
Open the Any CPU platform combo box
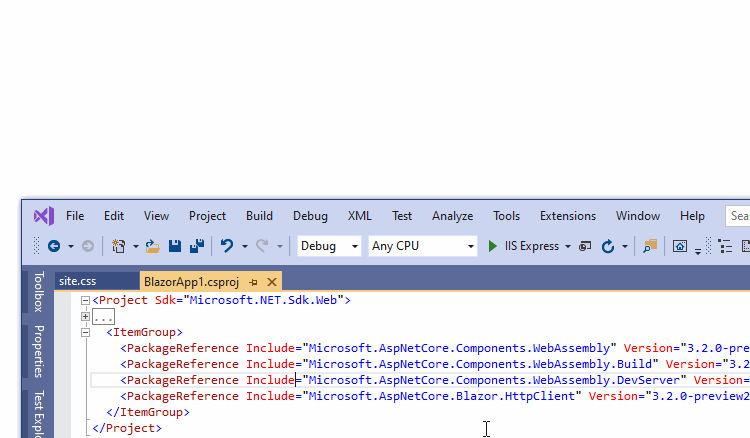click(x=423, y=246)
